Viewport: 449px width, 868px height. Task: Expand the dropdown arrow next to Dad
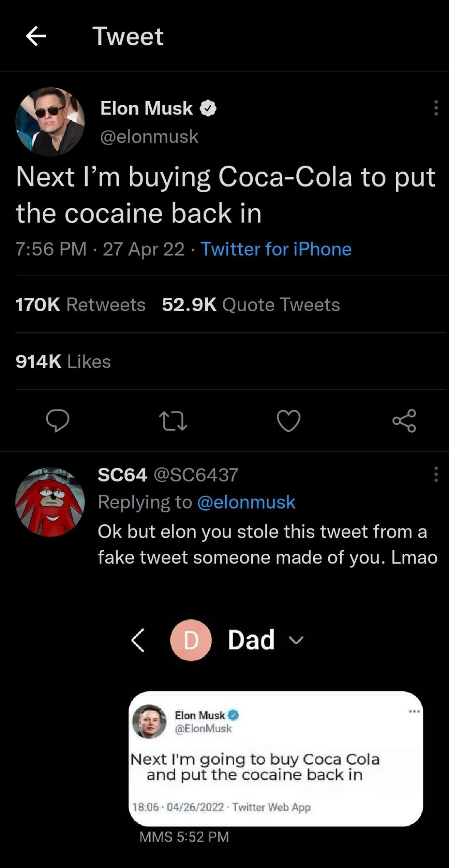(296, 640)
